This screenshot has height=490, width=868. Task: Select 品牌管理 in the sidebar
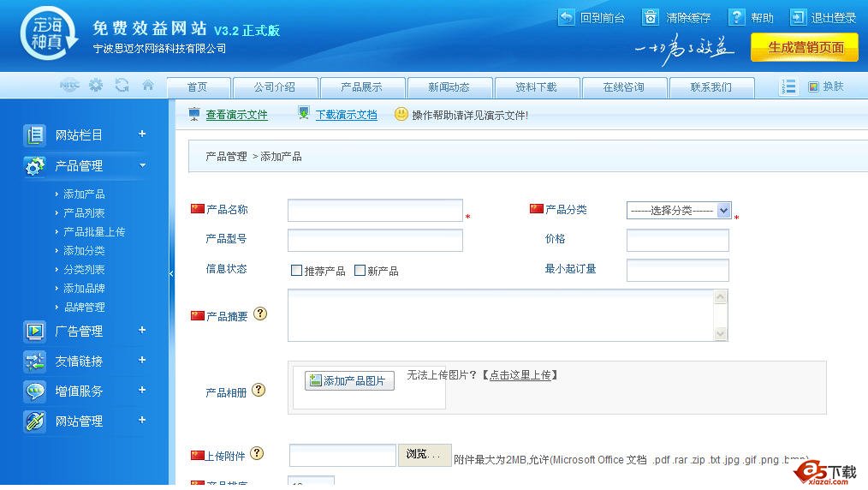click(84, 307)
